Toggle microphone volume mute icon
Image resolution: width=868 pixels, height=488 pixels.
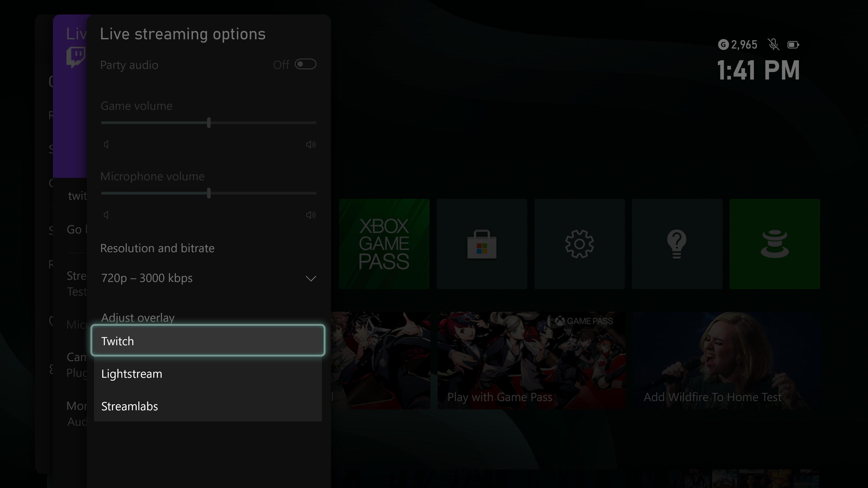click(106, 214)
